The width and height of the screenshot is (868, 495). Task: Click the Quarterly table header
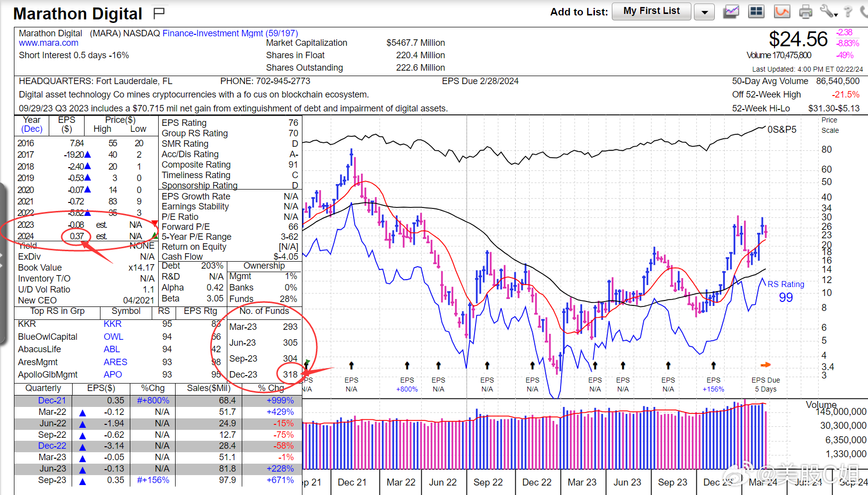click(x=43, y=388)
